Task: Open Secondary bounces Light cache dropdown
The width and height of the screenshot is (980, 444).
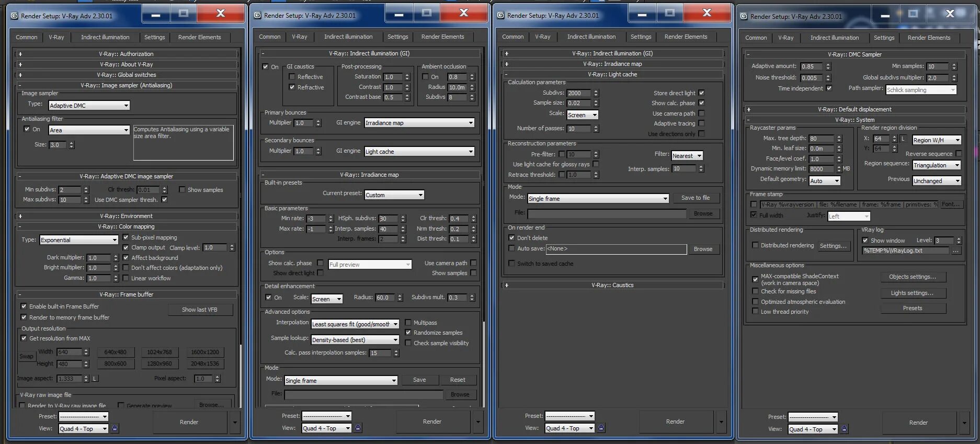Action: click(419, 151)
